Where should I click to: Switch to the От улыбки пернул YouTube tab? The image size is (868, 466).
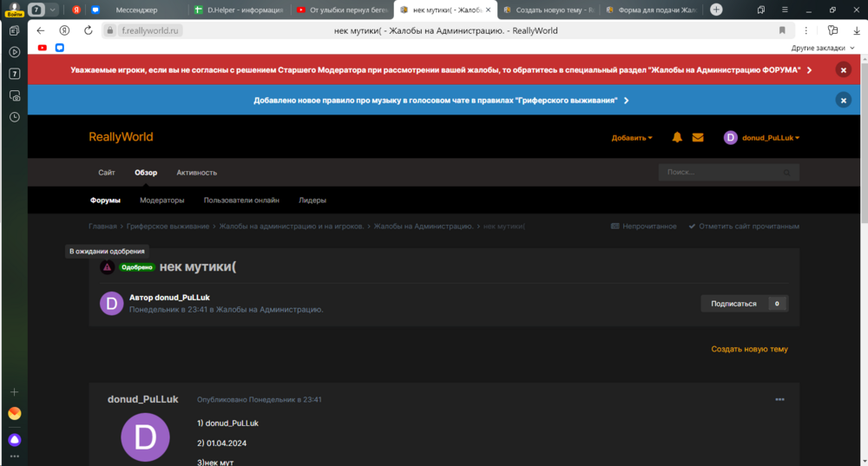(341, 10)
